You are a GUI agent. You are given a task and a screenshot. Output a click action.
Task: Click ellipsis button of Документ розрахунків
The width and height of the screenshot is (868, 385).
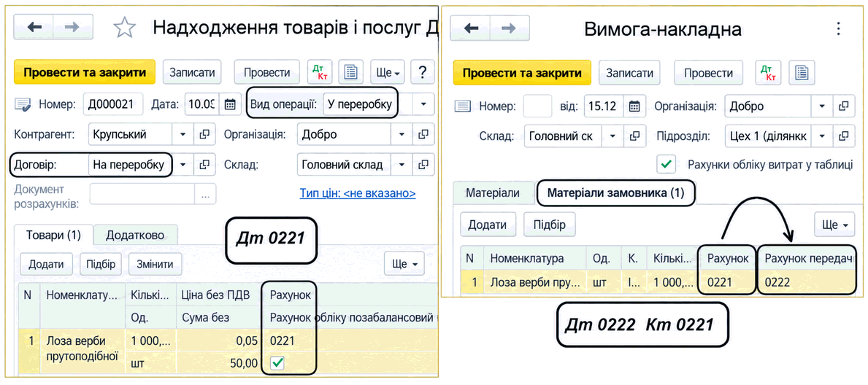(x=205, y=194)
